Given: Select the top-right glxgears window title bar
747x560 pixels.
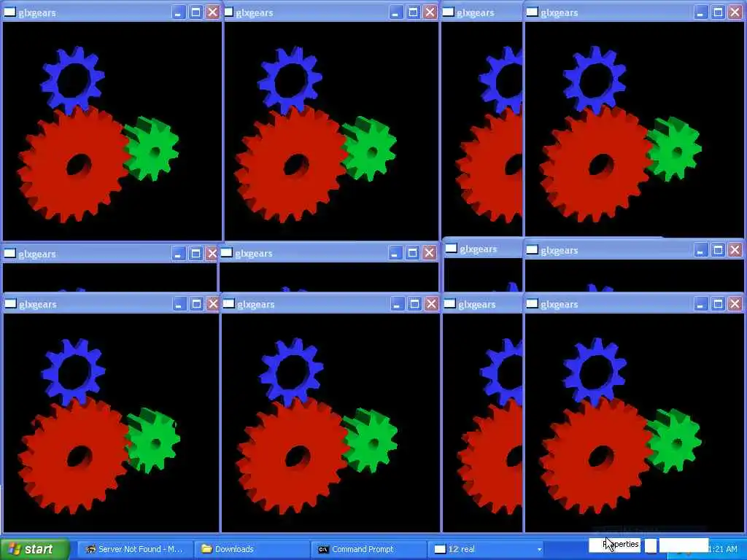Looking at the screenshot, I should 634,12.
